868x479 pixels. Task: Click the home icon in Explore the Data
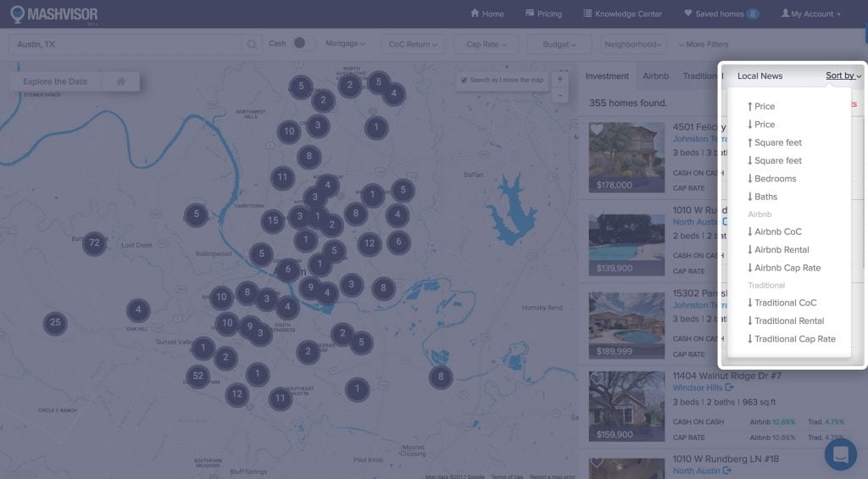click(121, 81)
